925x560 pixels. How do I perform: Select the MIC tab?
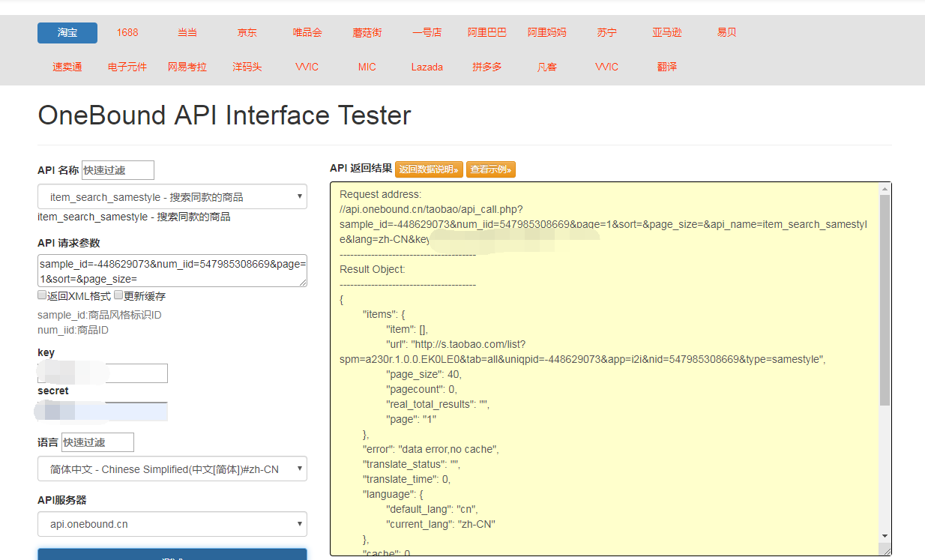tap(367, 67)
